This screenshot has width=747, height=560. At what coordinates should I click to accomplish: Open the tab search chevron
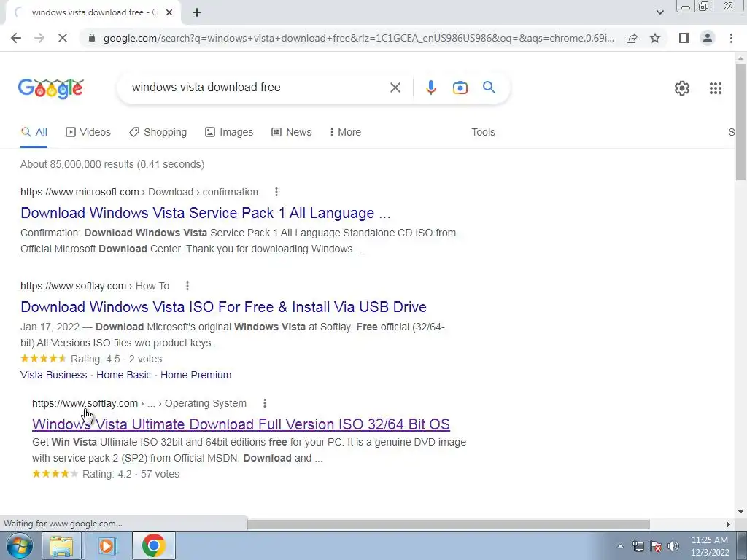coord(659,12)
